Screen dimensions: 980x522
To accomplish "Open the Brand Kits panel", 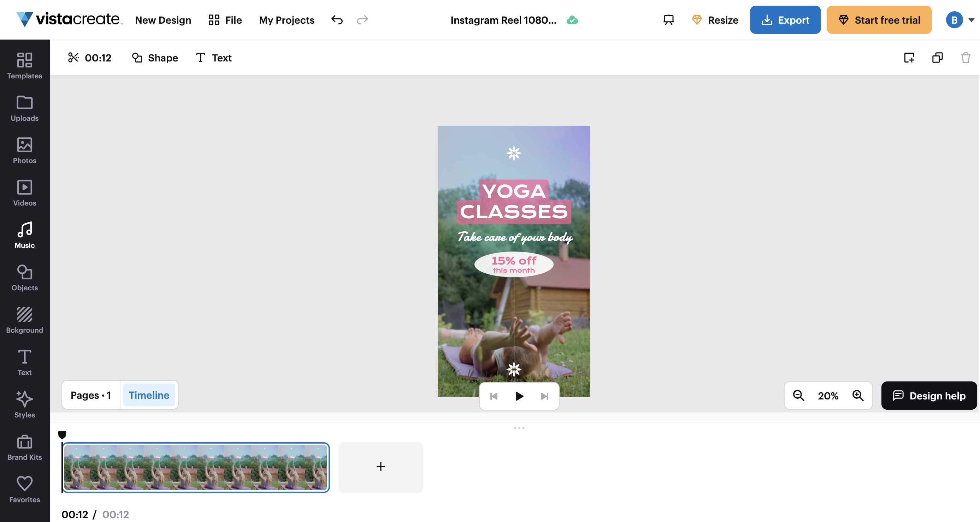I will [x=25, y=447].
